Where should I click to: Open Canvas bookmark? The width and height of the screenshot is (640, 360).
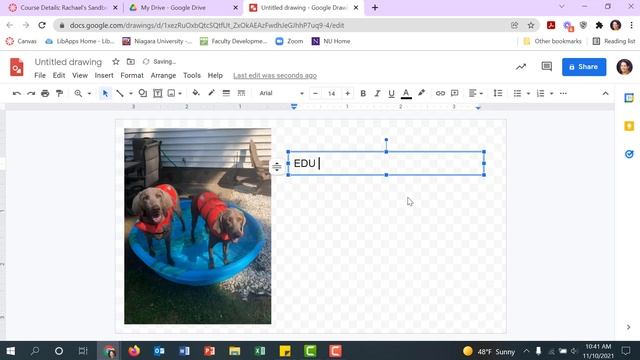click(x=21, y=41)
